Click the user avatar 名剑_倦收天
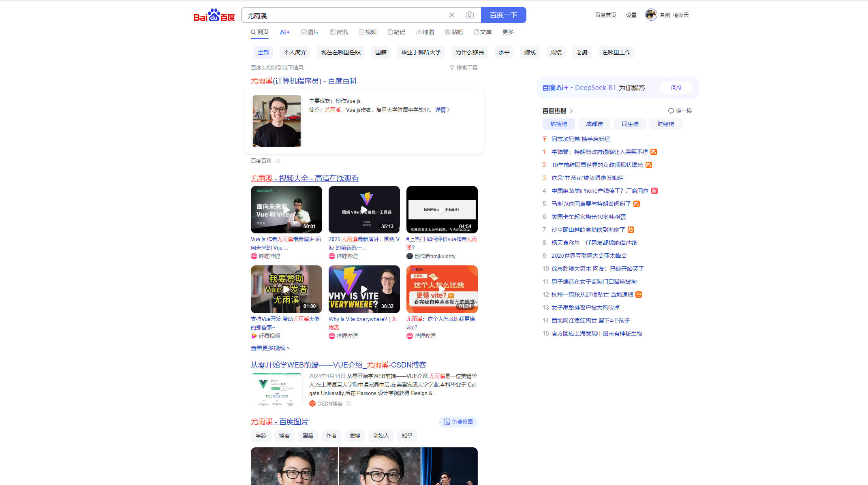This screenshot has height=485, width=868. [x=651, y=15]
